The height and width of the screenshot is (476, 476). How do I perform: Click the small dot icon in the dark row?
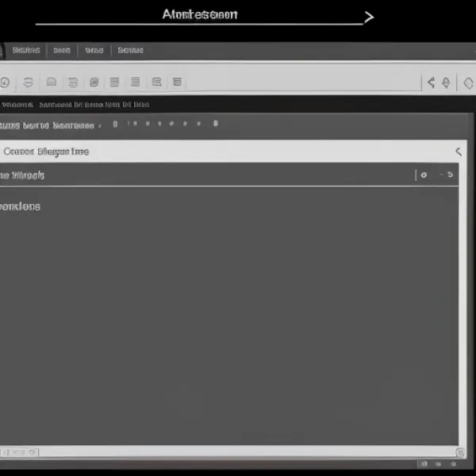(x=424, y=175)
